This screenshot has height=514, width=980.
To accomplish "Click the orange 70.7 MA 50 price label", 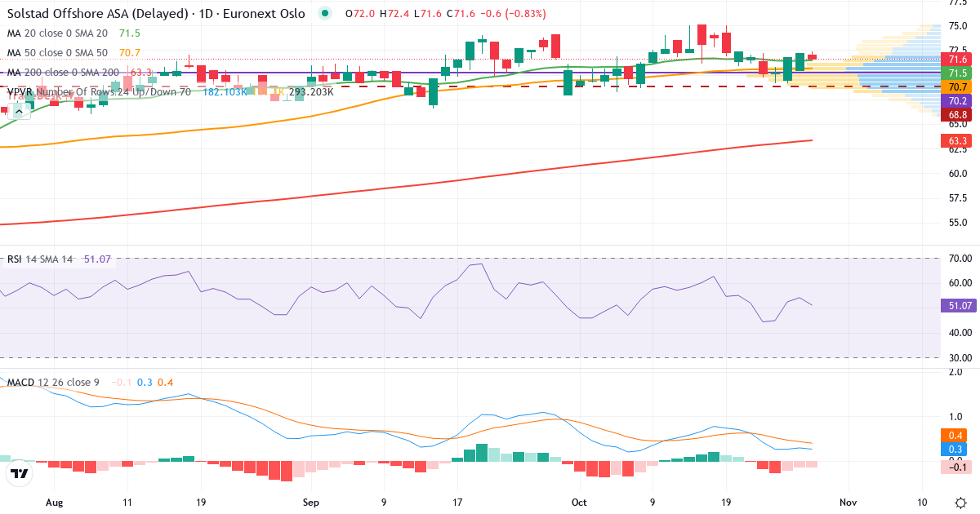I will click(957, 87).
